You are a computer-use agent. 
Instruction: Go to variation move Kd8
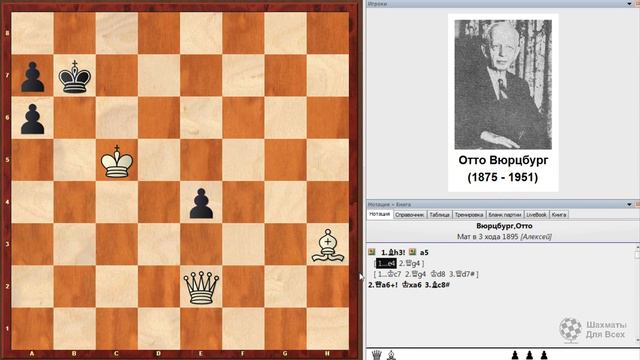(438, 274)
